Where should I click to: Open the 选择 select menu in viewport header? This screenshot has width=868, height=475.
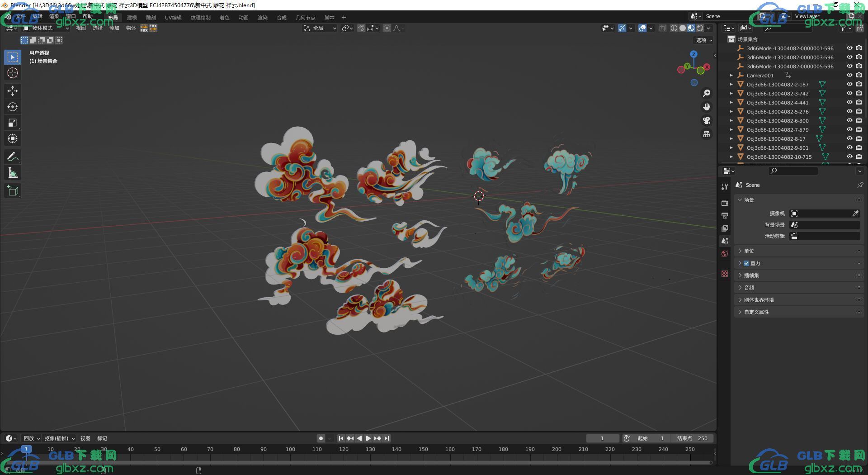tap(98, 28)
